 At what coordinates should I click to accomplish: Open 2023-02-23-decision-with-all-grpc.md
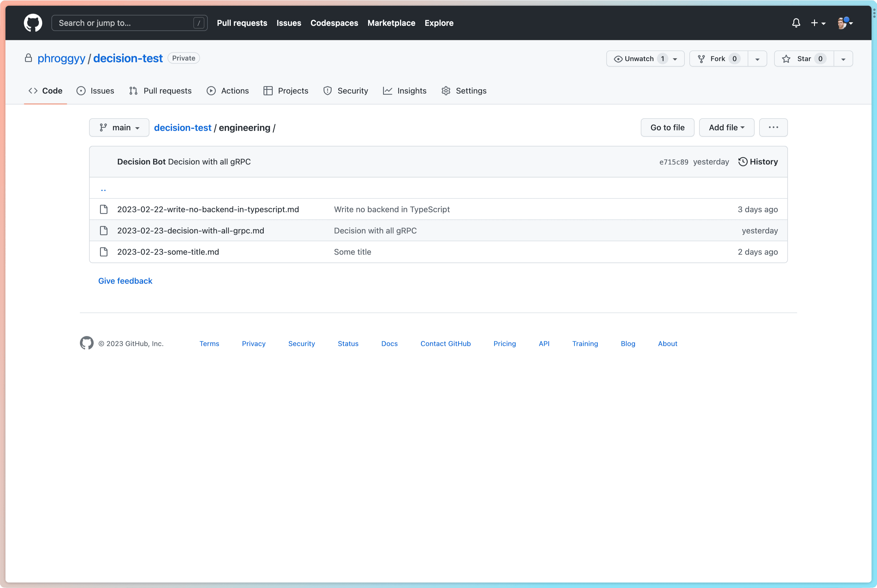click(x=191, y=231)
